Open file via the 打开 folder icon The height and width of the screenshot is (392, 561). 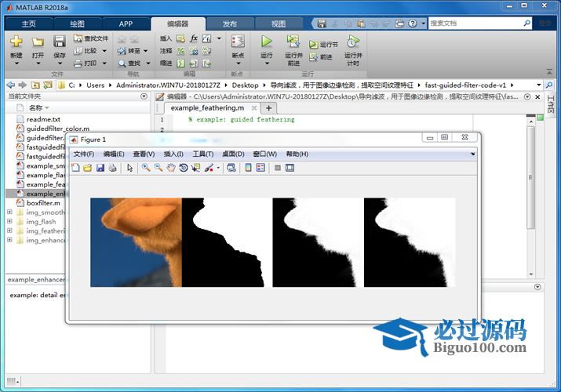(x=38, y=42)
